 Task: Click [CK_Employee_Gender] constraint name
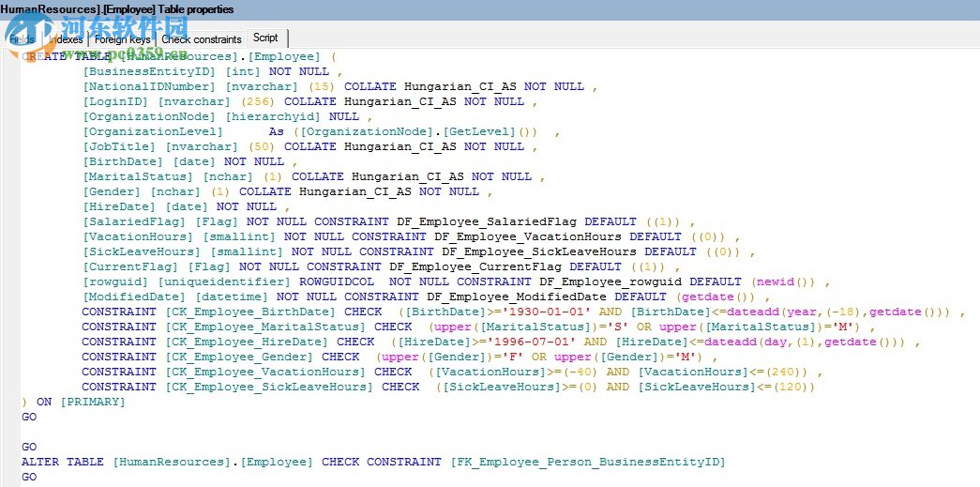tap(239, 357)
